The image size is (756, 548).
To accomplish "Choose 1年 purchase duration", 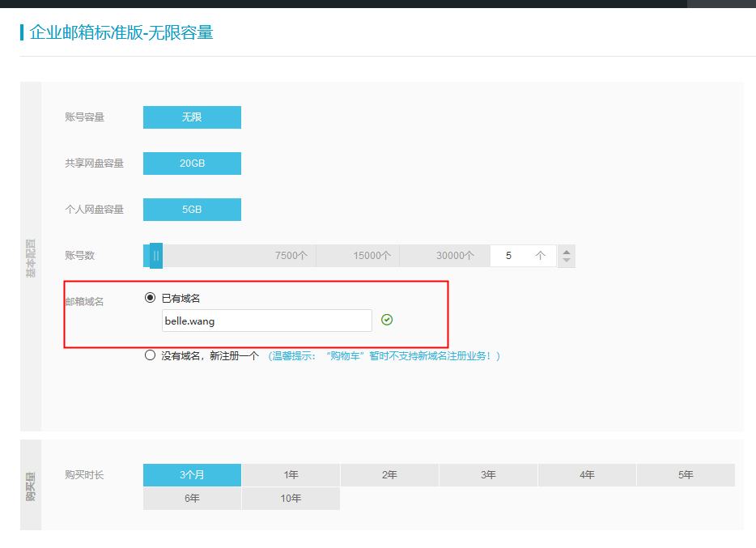I will [291, 475].
